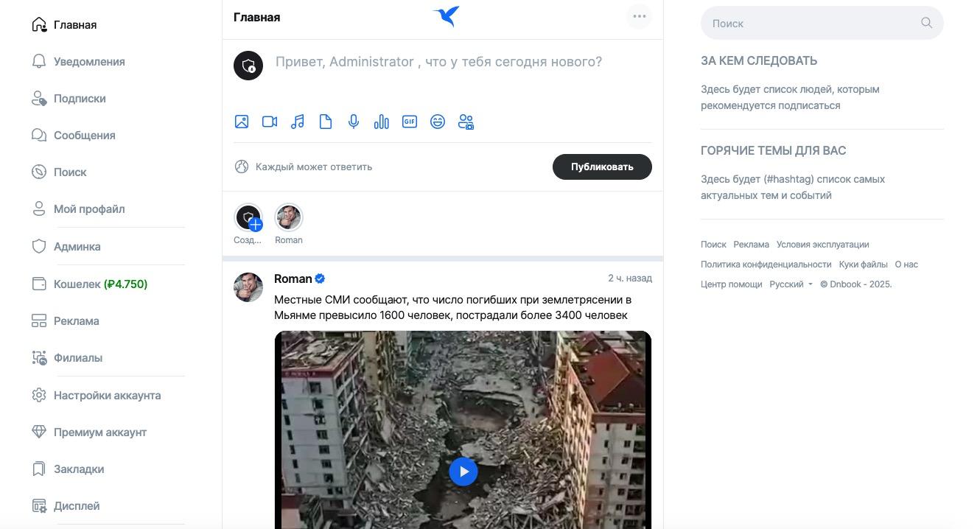The image size is (980, 529).
Task: Select Мой профайл menu item
Action: click(89, 209)
